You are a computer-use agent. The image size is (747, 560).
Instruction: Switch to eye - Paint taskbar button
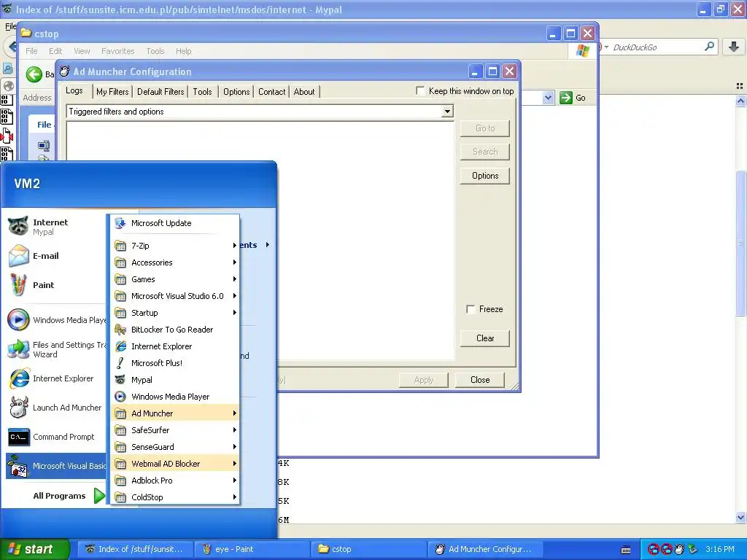(252, 549)
